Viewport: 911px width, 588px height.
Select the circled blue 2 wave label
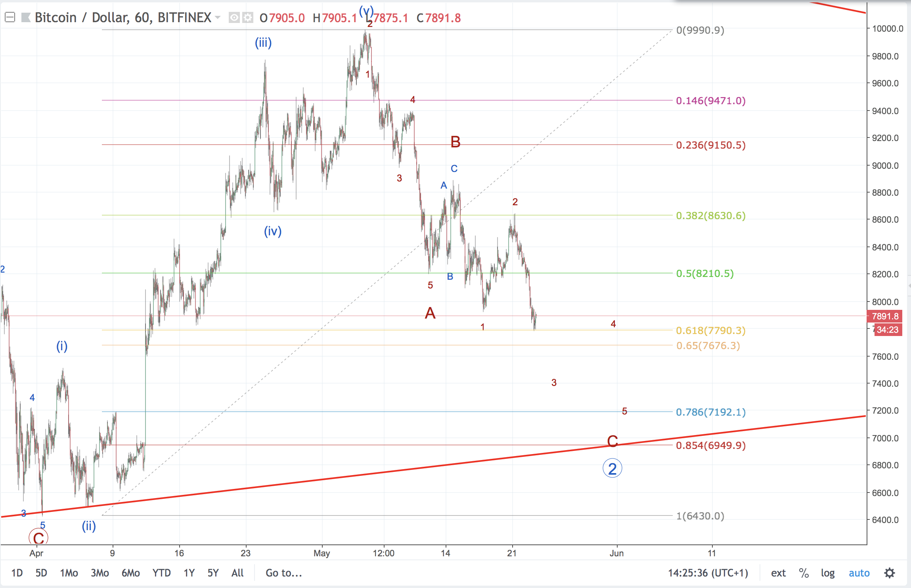click(612, 469)
